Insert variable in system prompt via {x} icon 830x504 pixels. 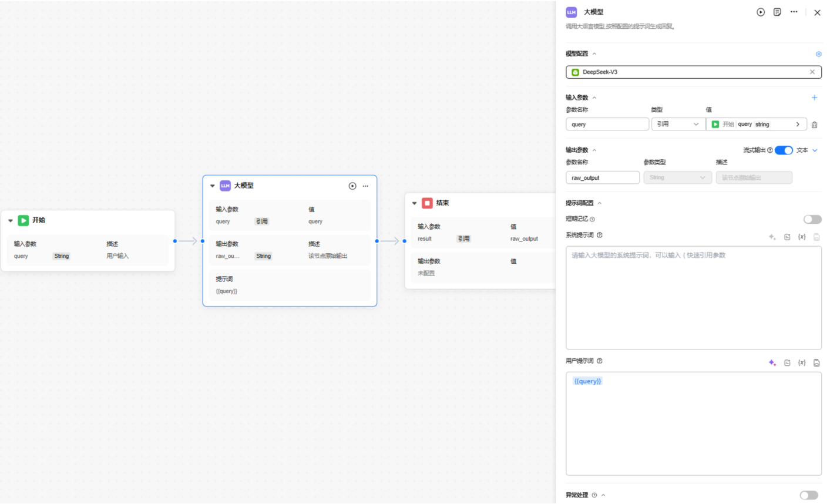click(x=801, y=237)
